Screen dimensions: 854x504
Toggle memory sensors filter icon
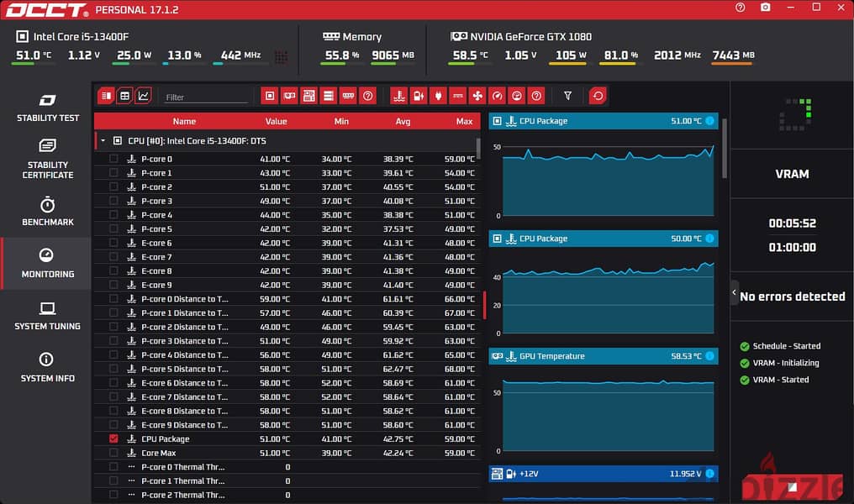348,96
